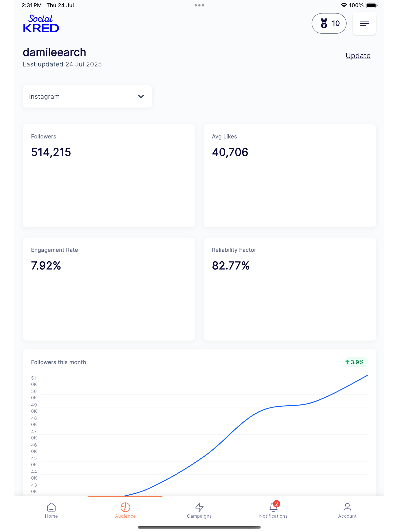
Task: Click the Engagement Rate value 7.92%
Action: [46, 266]
